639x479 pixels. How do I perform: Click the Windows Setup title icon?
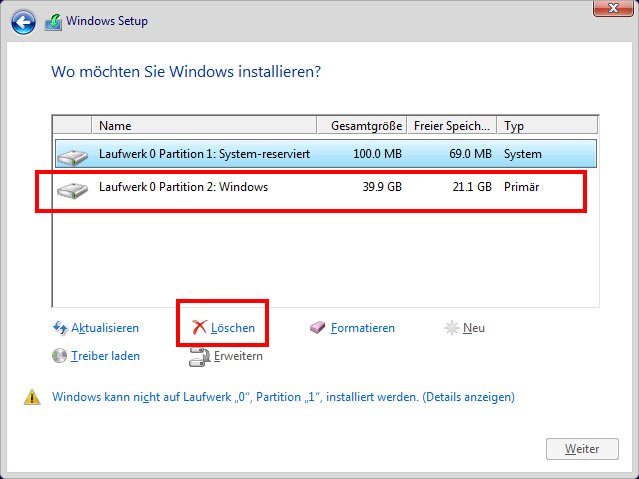pos(53,22)
